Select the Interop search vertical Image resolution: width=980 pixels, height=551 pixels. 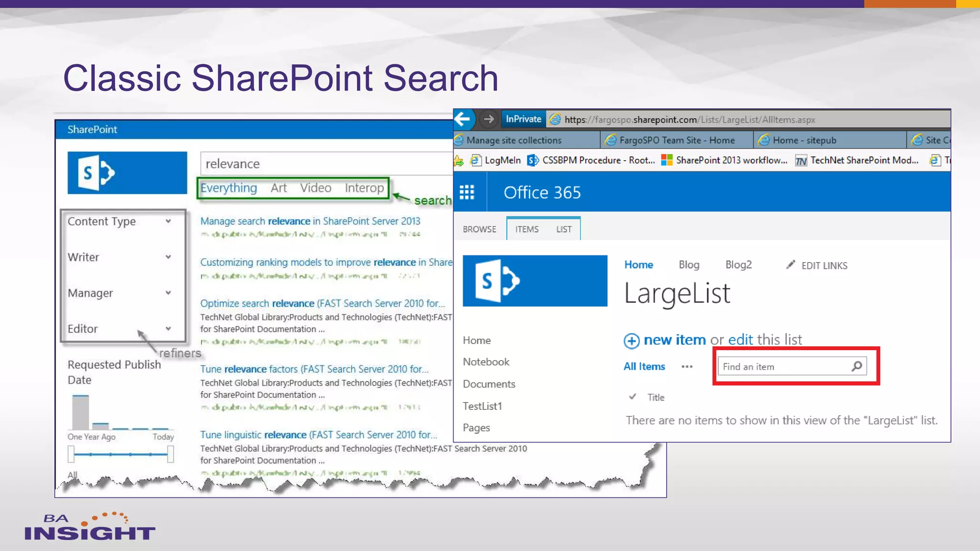coord(364,188)
